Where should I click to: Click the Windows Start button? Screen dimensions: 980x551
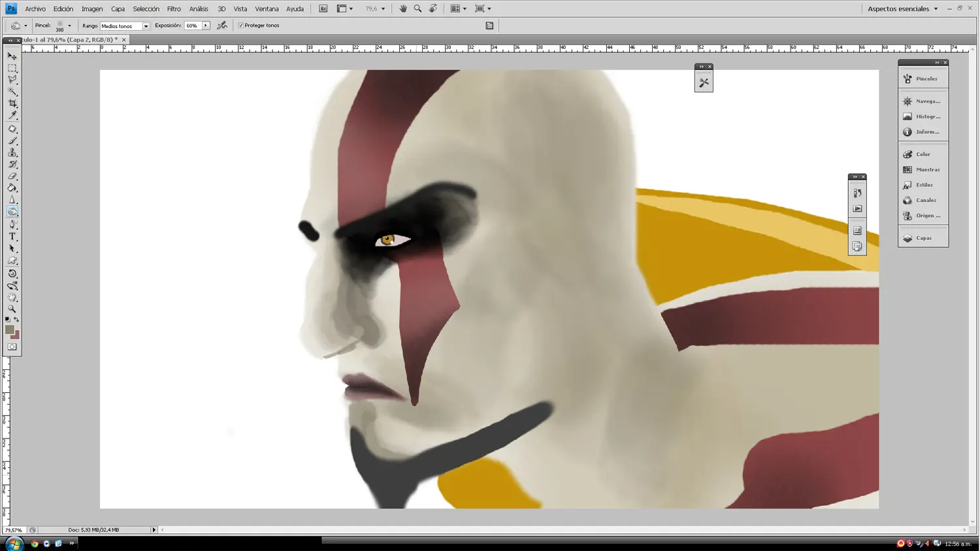coord(14,543)
